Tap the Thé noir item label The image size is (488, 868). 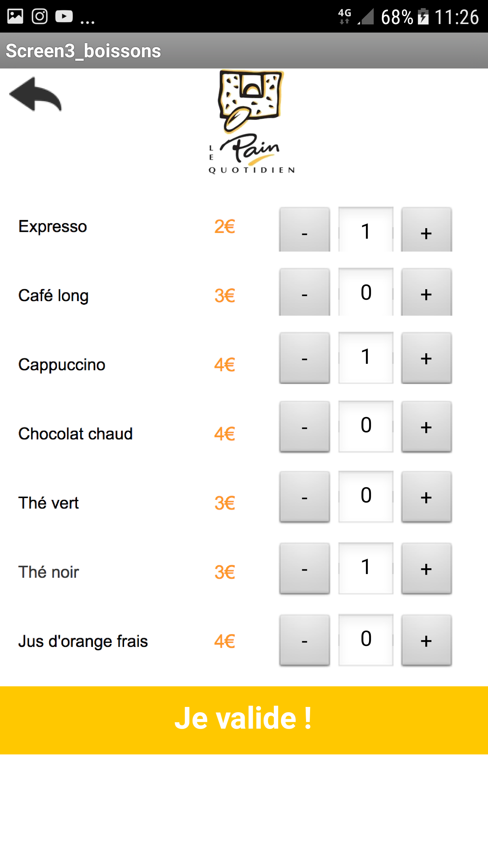point(48,572)
